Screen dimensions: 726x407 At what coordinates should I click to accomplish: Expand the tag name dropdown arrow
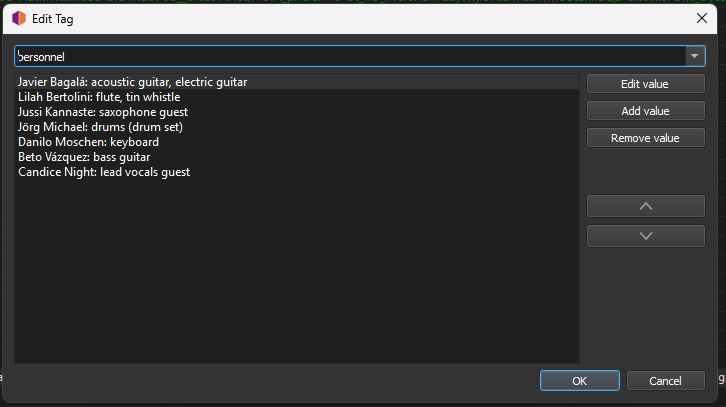point(694,57)
